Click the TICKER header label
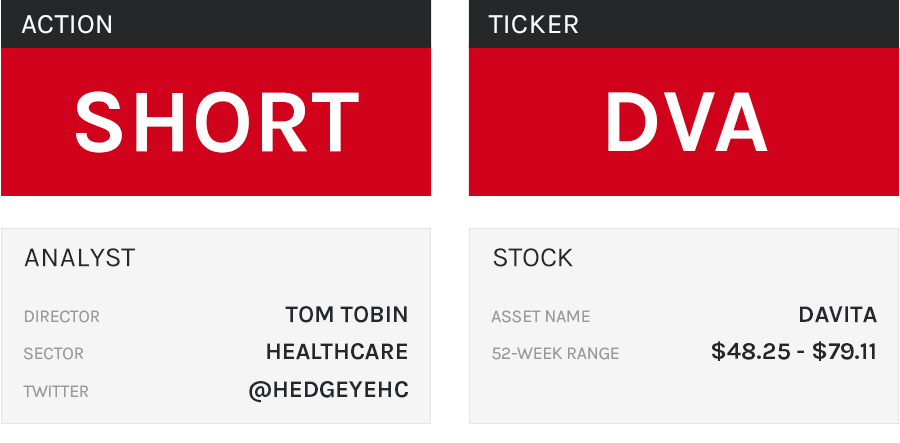Viewport: 900px width, 443px height. (x=533, y=24)
